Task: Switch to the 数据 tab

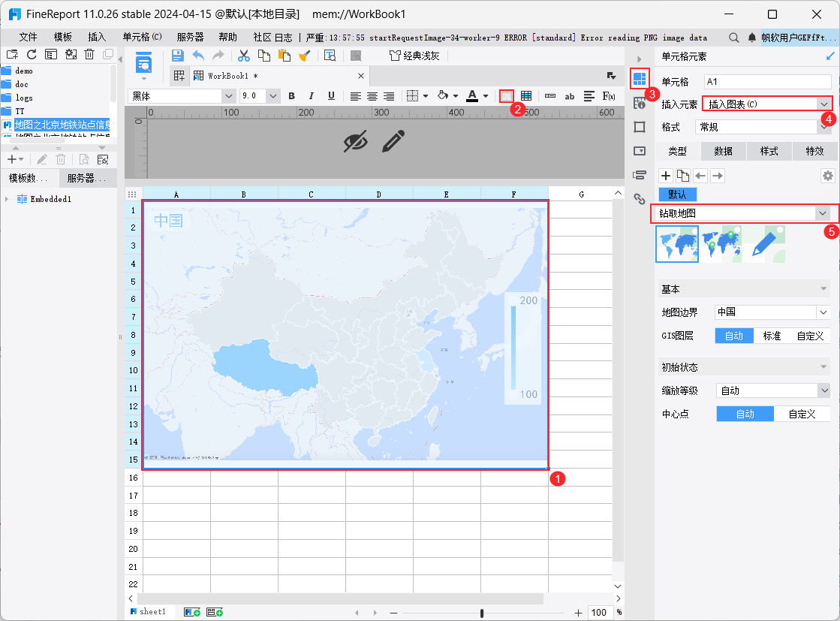Action: click(723, 151)
